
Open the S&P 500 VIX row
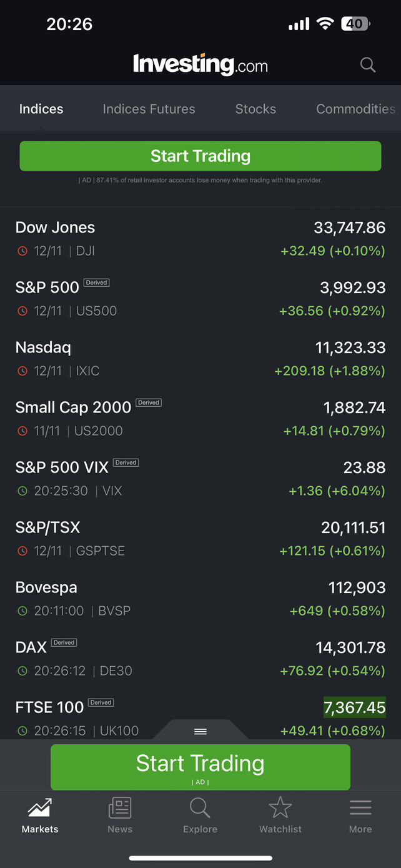coord(200,478)
